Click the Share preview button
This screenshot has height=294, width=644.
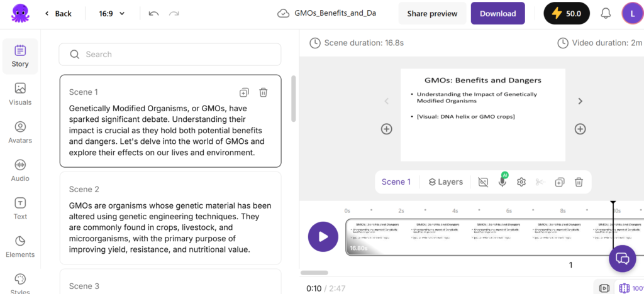point(432,13)
